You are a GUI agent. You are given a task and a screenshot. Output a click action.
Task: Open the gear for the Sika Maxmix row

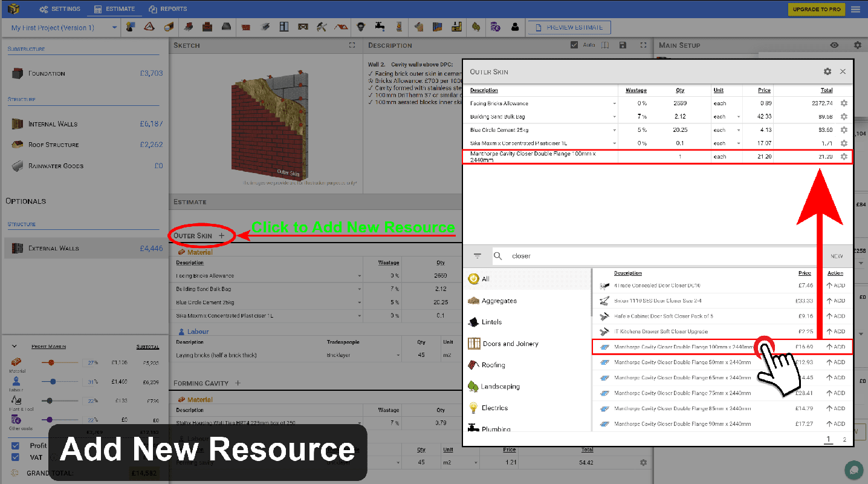[844, 143]
